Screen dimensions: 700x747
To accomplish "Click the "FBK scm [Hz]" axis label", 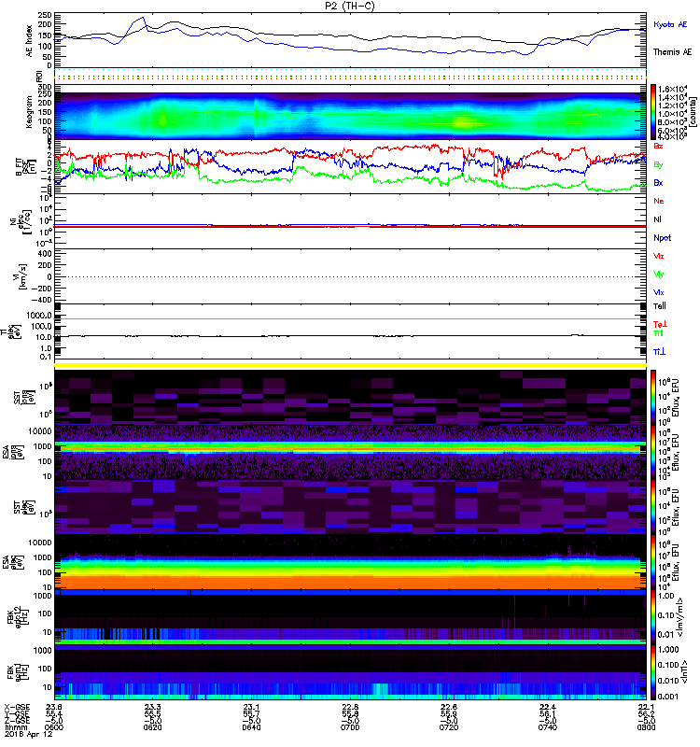I will tap(20, 672).
